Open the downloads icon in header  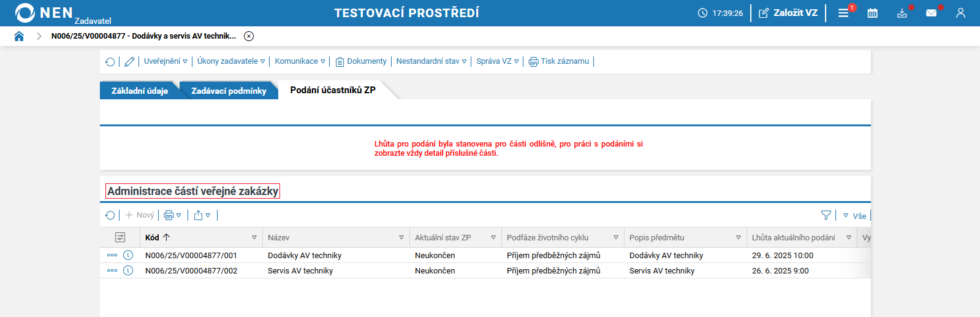[x=902, y=13]
